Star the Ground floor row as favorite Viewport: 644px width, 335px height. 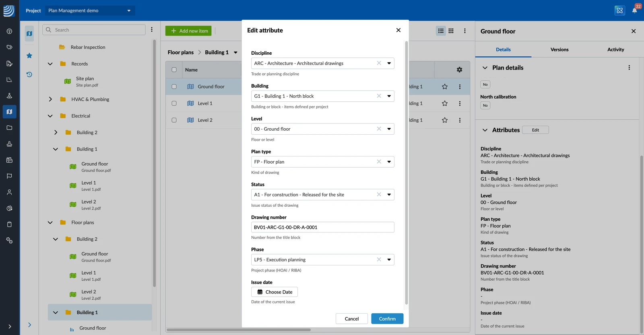click(445, 86)
